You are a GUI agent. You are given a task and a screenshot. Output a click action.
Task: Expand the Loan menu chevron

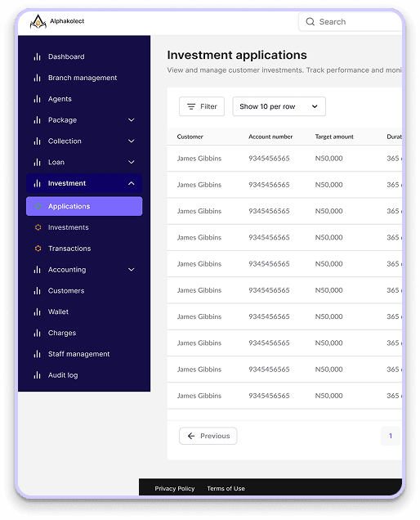click(132, 162)
